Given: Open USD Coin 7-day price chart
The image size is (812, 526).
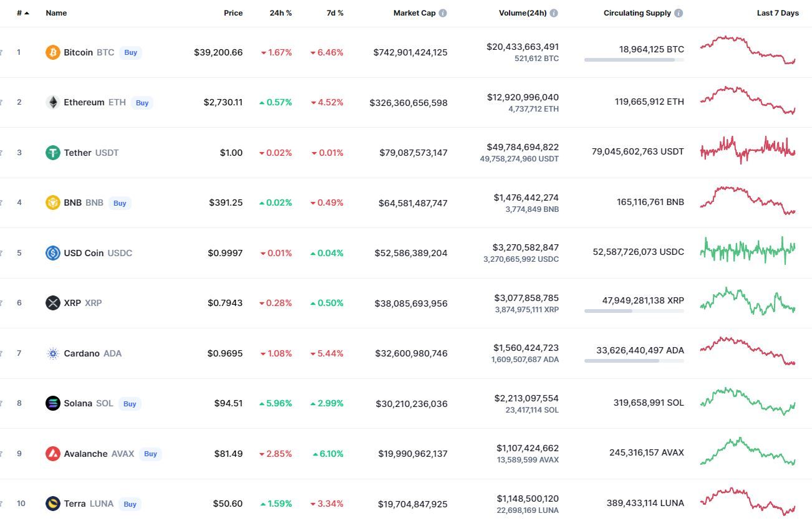Looking at the screenshot, I should point(748,251).
